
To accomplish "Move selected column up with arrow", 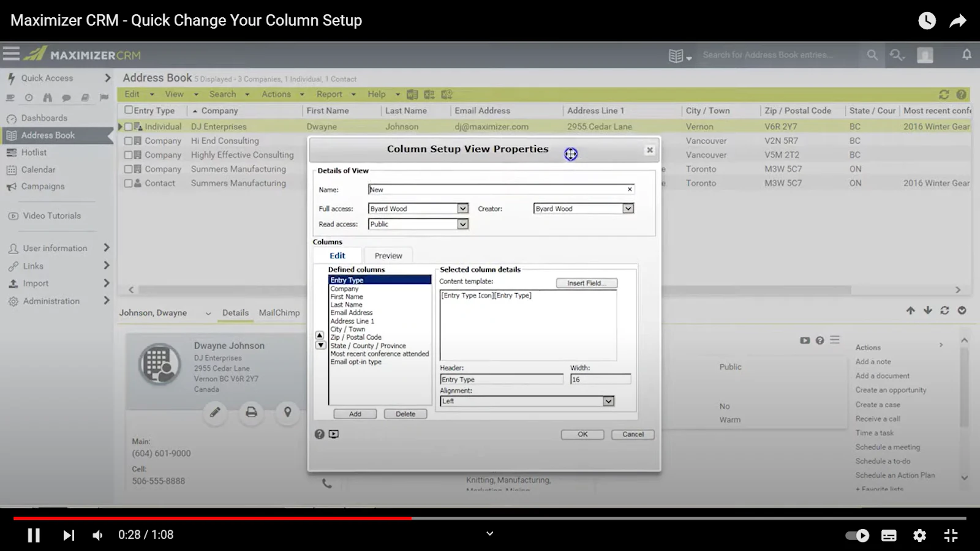I will click(x=320, y=335).
